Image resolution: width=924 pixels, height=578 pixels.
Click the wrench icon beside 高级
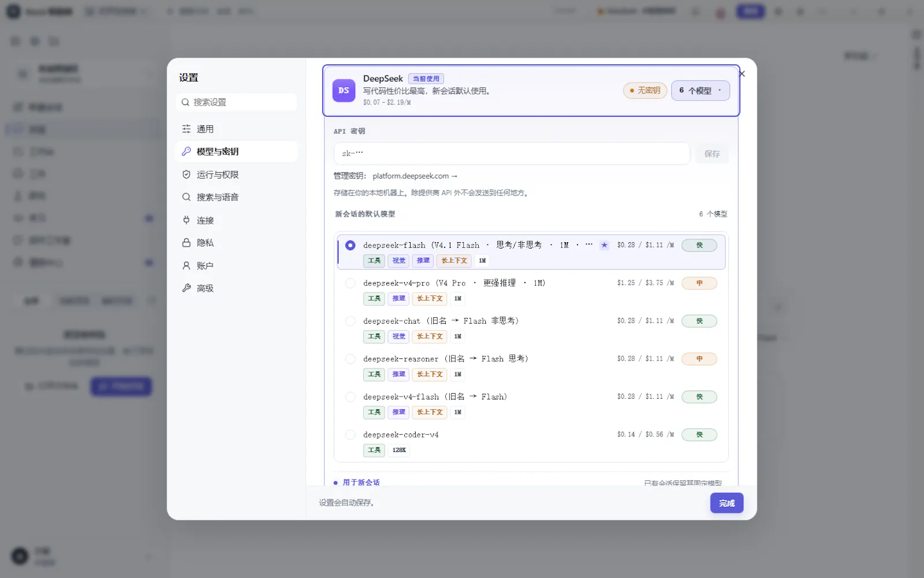187,288
